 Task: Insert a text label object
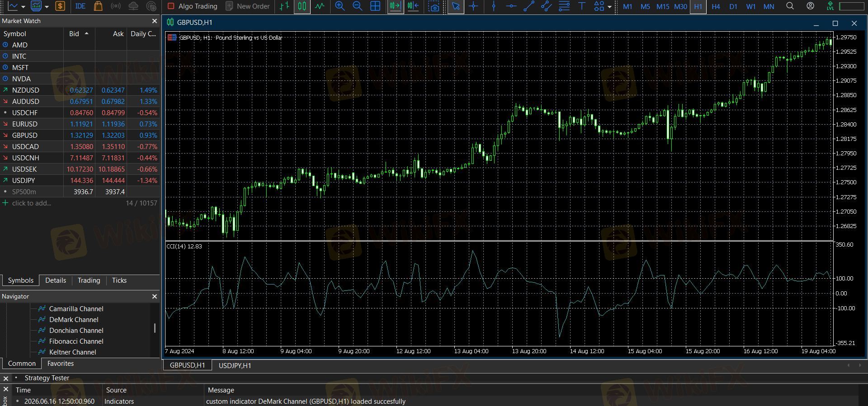click(x=582, y=6)
